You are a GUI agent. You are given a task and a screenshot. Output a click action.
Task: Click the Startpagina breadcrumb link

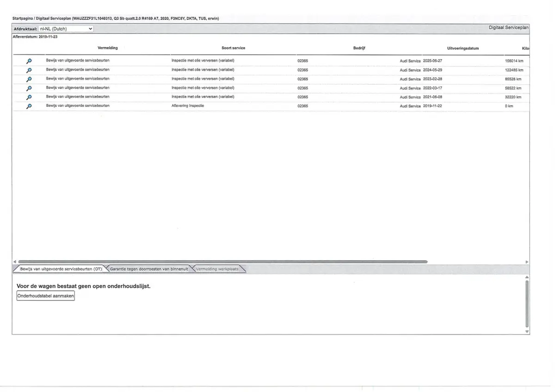click(23, 18)
